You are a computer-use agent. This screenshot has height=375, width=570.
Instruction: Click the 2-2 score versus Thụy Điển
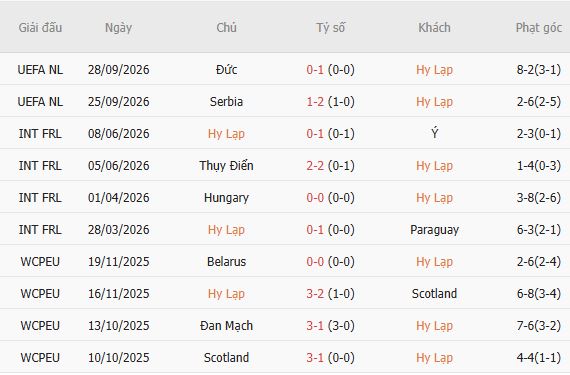(315, 166)
